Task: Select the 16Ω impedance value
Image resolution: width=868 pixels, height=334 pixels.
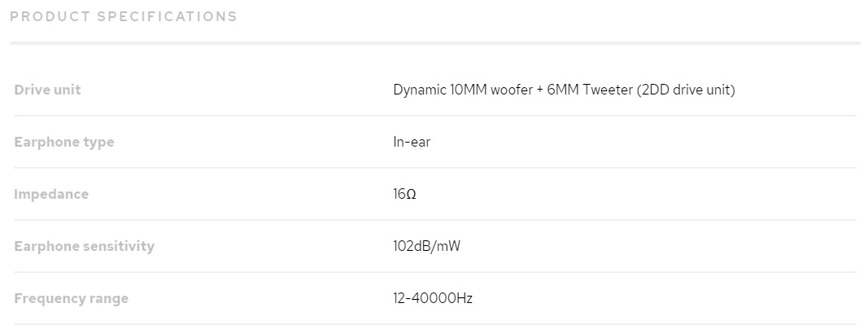Action: 404,194
